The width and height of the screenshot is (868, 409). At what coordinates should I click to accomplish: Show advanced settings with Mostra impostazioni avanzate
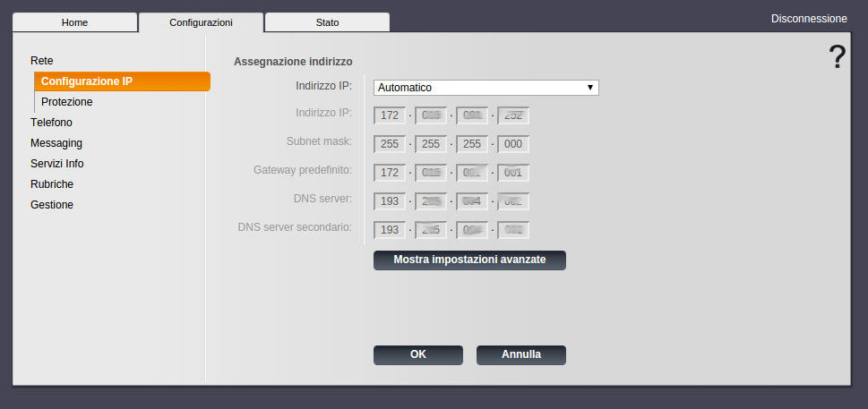(x=469, y=260)
